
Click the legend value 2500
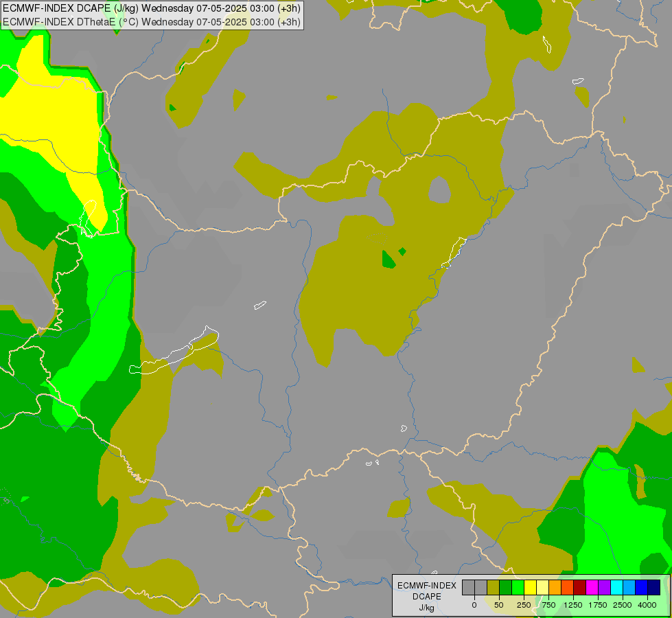(x=623, y=605)
